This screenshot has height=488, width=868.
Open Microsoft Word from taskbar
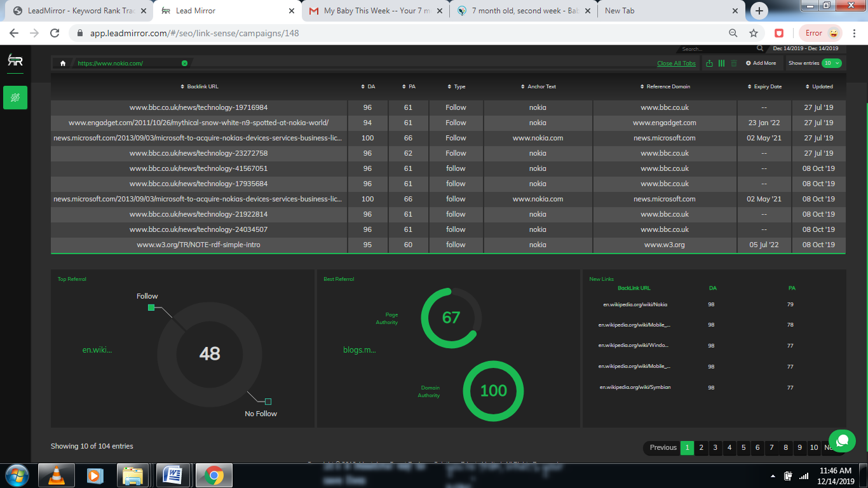point(173,475)
